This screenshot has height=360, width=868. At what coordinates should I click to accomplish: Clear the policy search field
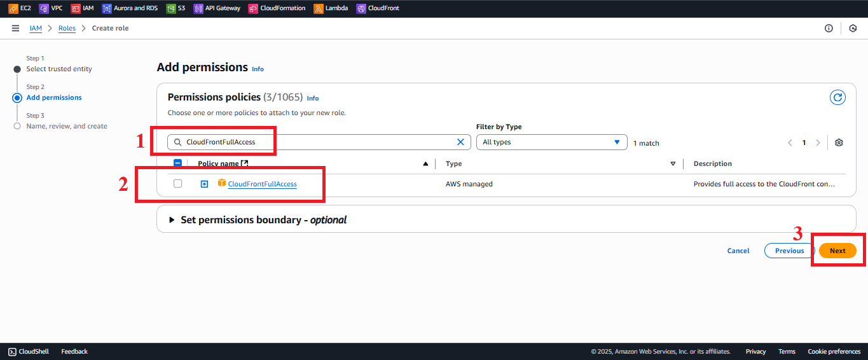(x=460, y=142)
